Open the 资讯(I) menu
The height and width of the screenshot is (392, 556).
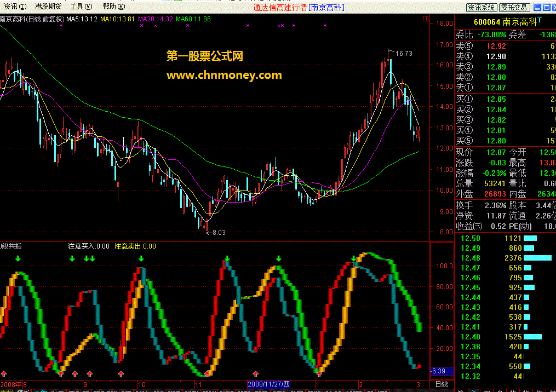tap(15, 7)
